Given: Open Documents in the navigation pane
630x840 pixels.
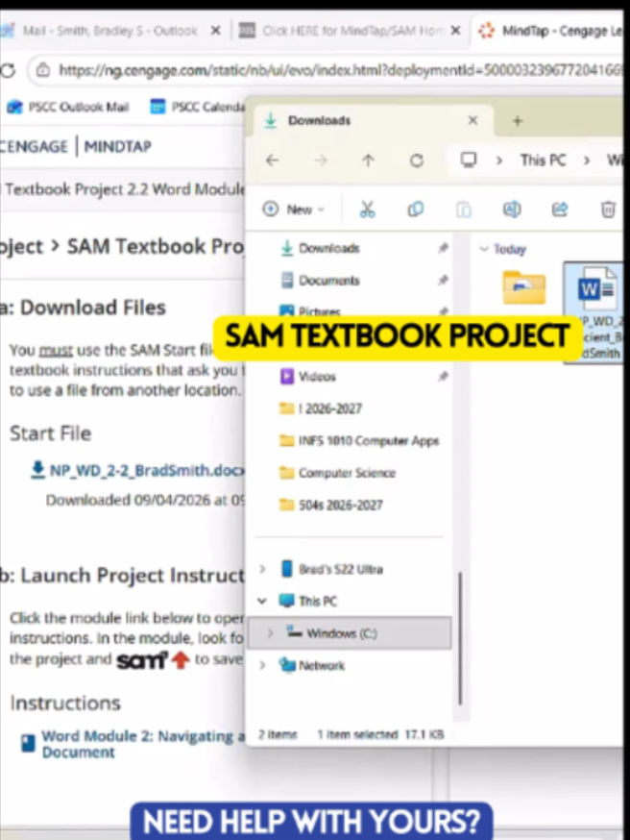Looking at the screenshot, I should (x=328, y=281).
